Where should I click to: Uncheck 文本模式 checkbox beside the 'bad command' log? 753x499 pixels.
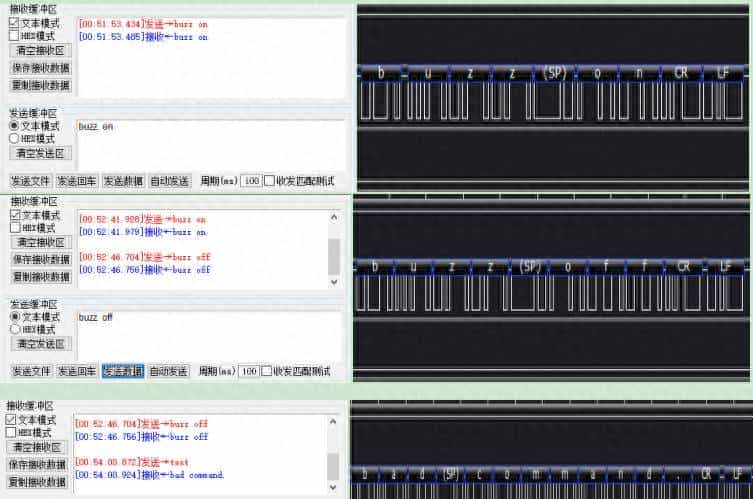(x=11, y=420)
